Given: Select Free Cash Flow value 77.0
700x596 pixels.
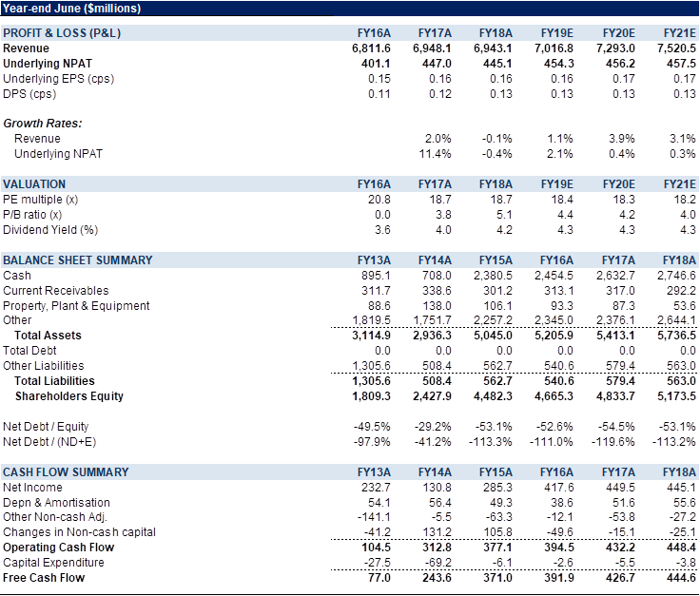Looking at the screenshot, I should [379, 578].
